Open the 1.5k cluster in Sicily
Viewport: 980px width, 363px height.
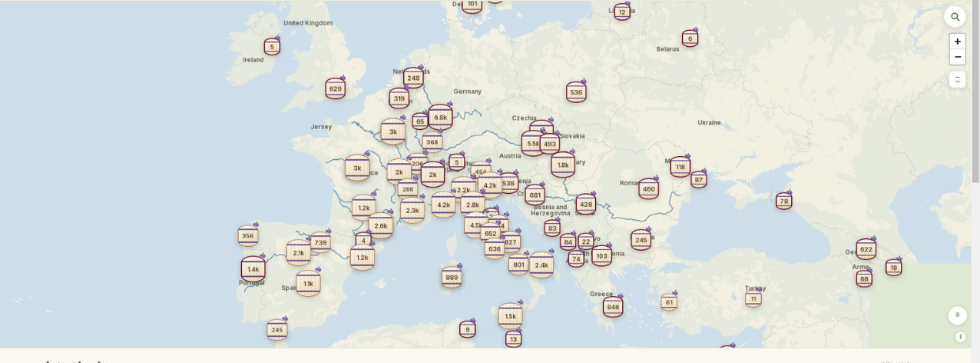[x=510, y=316]
